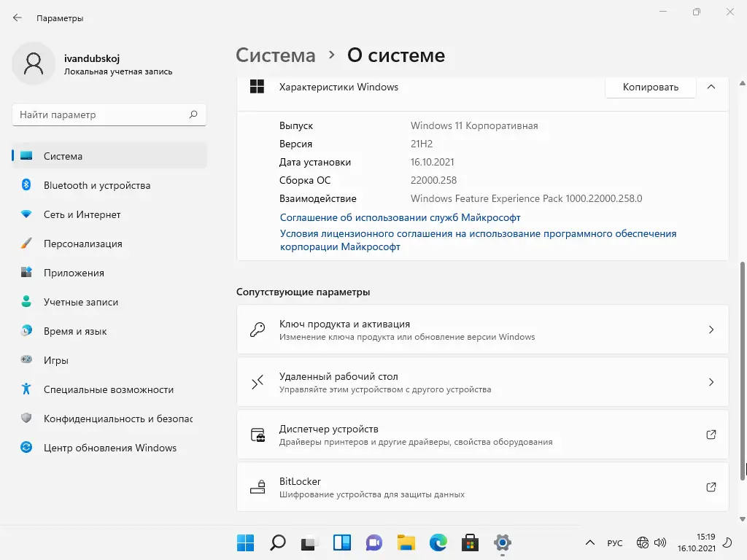The image size is (747, 560).
Task: Open Microsoft Store from the taskbar
Action: click(471, 542)
